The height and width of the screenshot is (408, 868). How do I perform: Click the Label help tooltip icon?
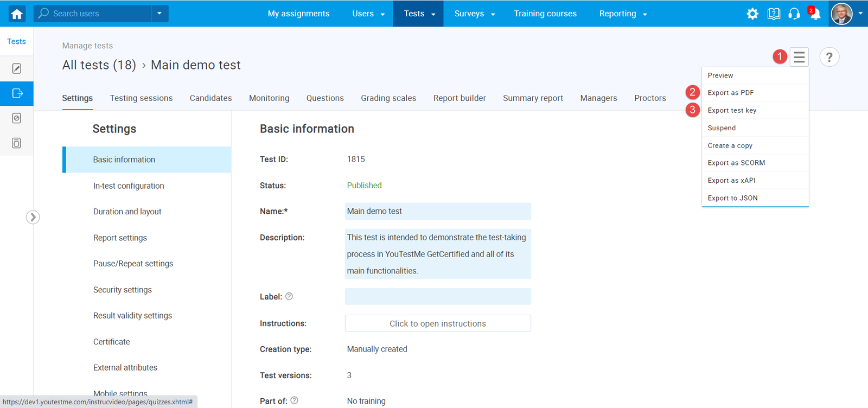pos(289,296)
